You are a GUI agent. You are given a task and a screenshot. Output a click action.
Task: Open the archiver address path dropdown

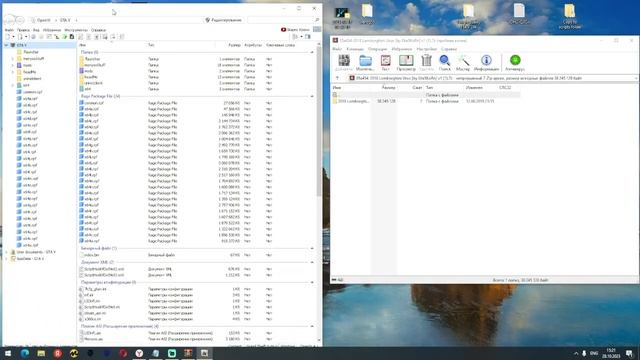point(636,78)
